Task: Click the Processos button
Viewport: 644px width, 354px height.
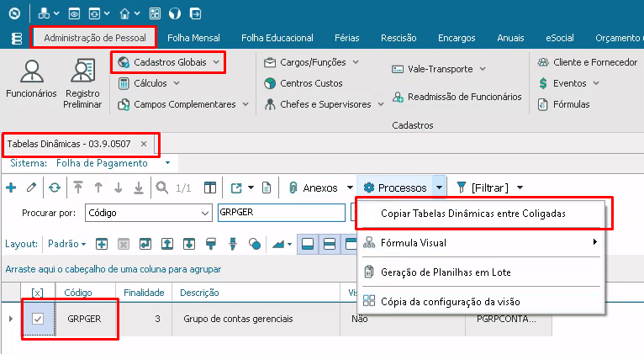Action: pos(395,188)
